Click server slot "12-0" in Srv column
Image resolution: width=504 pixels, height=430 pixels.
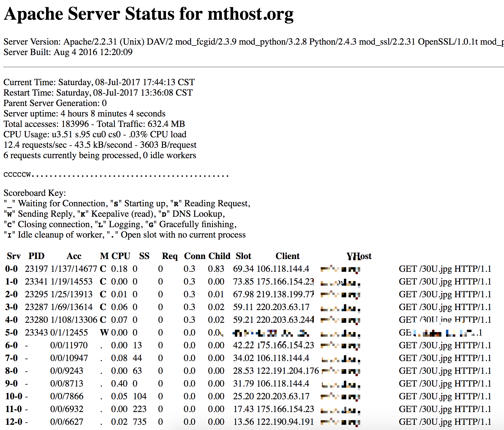(14, 422)
